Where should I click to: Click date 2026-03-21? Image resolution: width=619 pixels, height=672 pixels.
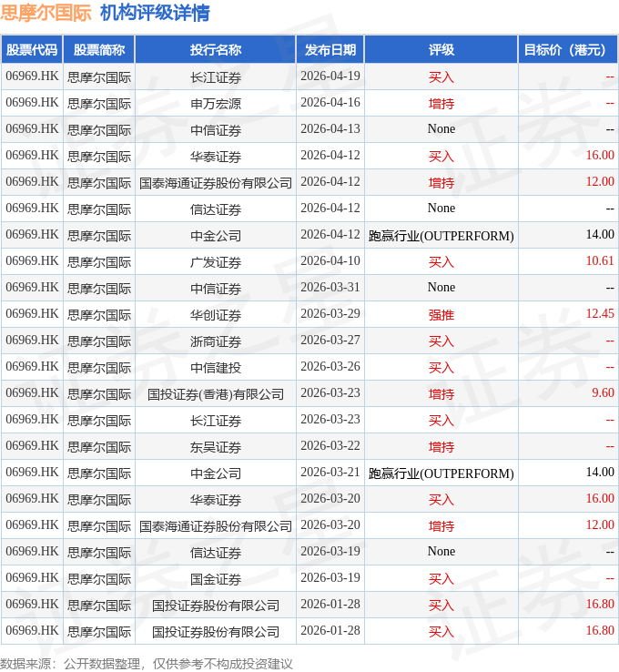click(330, 473)
